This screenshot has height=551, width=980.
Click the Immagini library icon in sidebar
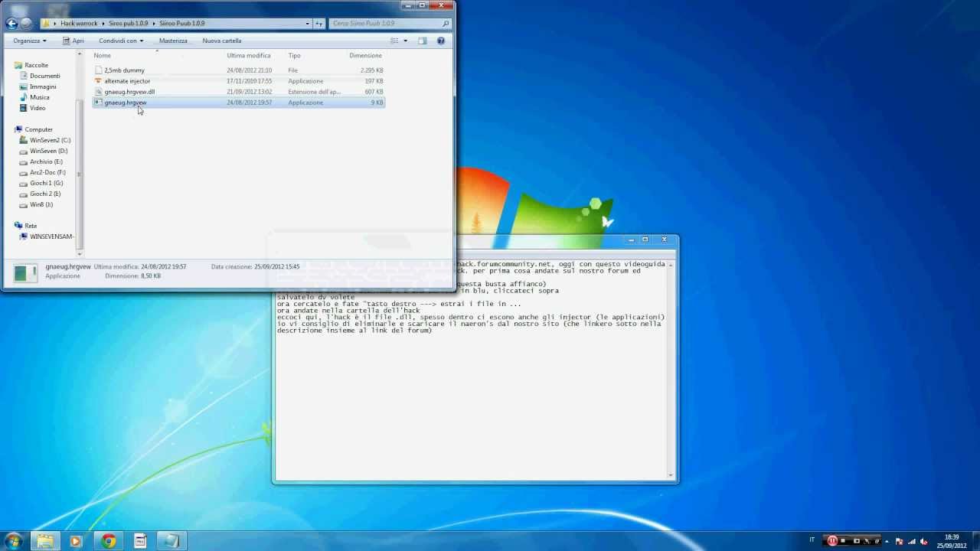pyautogui.click(x=24, y=86)
